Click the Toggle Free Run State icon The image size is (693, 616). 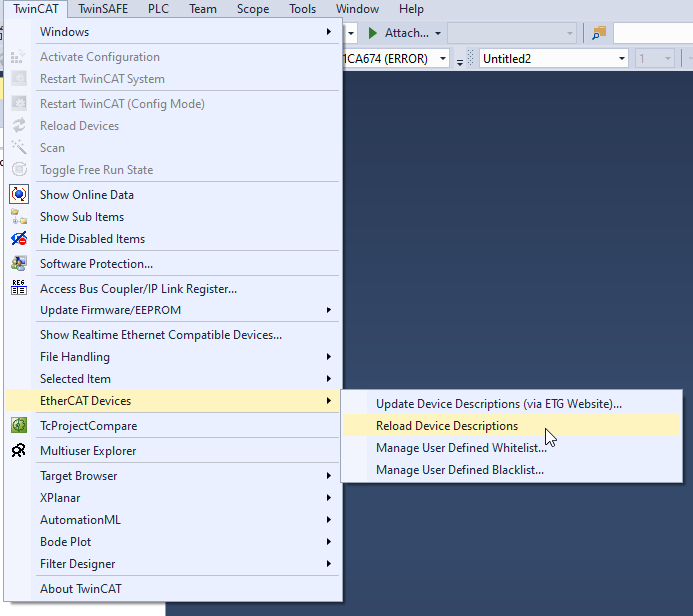[x=19, y=170]
